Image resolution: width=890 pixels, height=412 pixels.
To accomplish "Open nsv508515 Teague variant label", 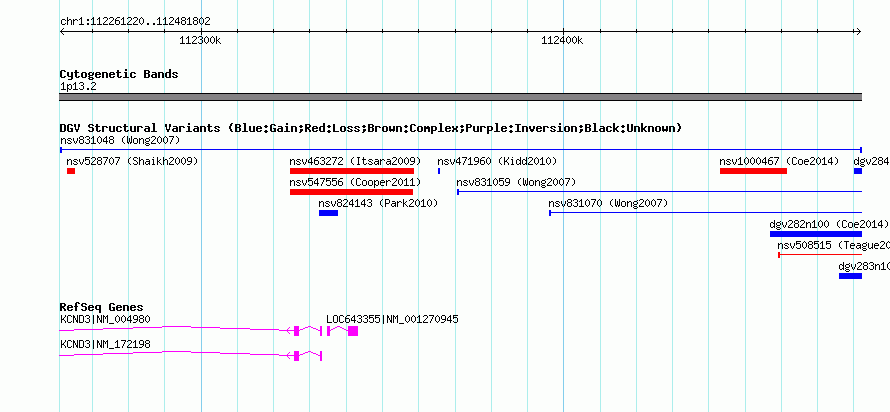I will (833, 245).
